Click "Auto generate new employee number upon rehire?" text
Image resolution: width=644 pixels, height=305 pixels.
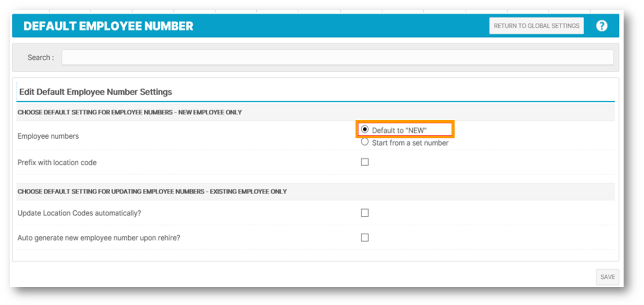99,238
